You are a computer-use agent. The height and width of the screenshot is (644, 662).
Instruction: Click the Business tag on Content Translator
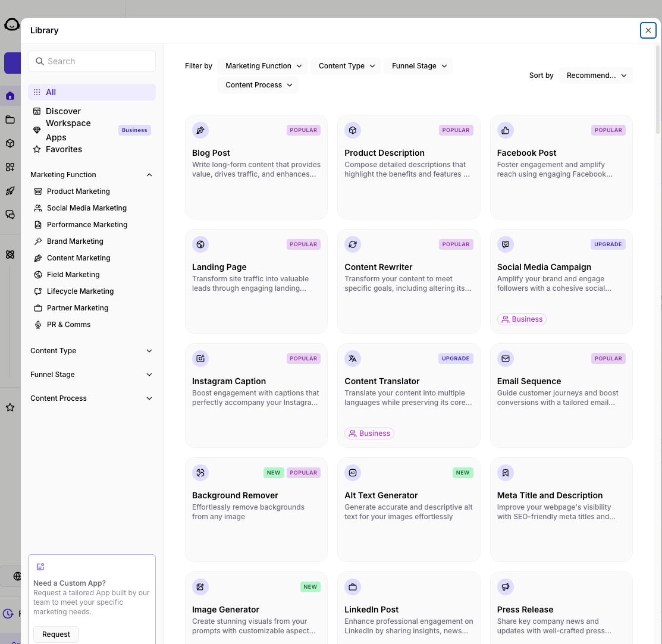pos(369,433)
